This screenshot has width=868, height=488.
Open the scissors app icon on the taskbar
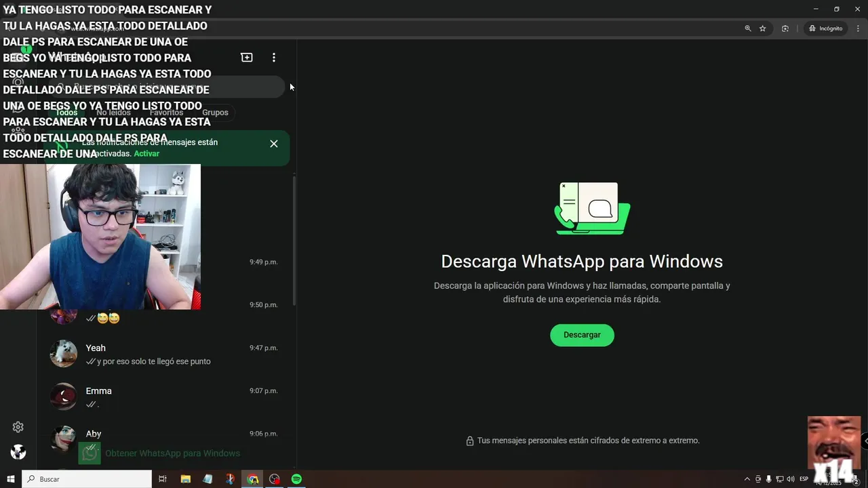tap(230, 479)
